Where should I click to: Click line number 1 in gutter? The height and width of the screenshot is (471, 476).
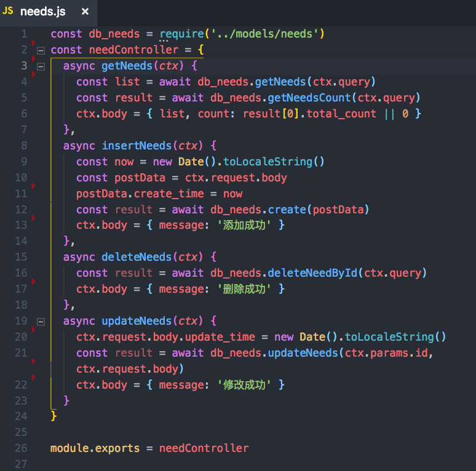coord(24,34)
